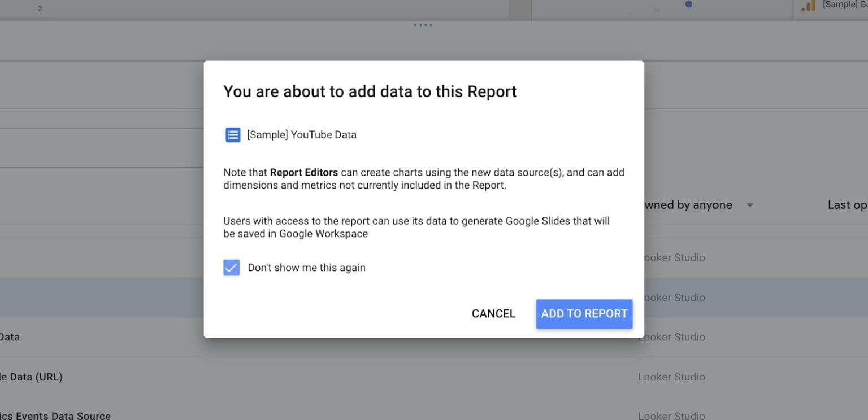
Task: Select the le Data (URL) data source entry
Action: (32, 377)
